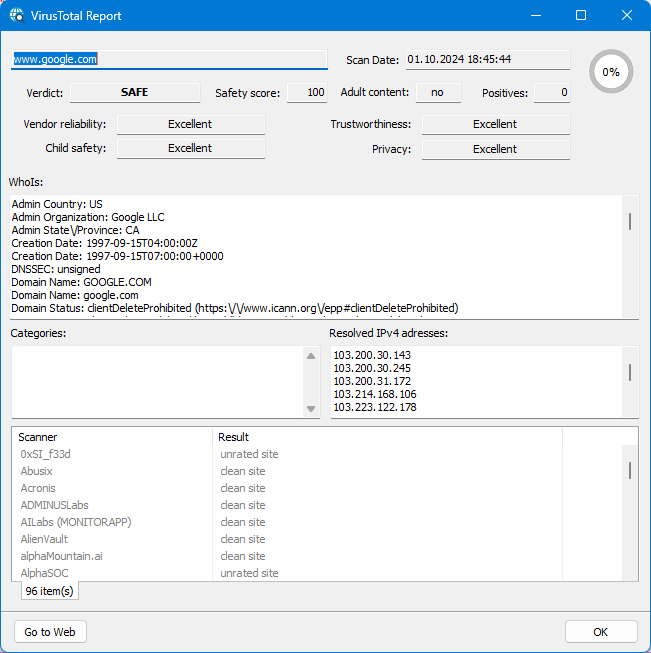Click the SAFE verdict field
This screenshot has height=653, width=651.
(135, 92)
